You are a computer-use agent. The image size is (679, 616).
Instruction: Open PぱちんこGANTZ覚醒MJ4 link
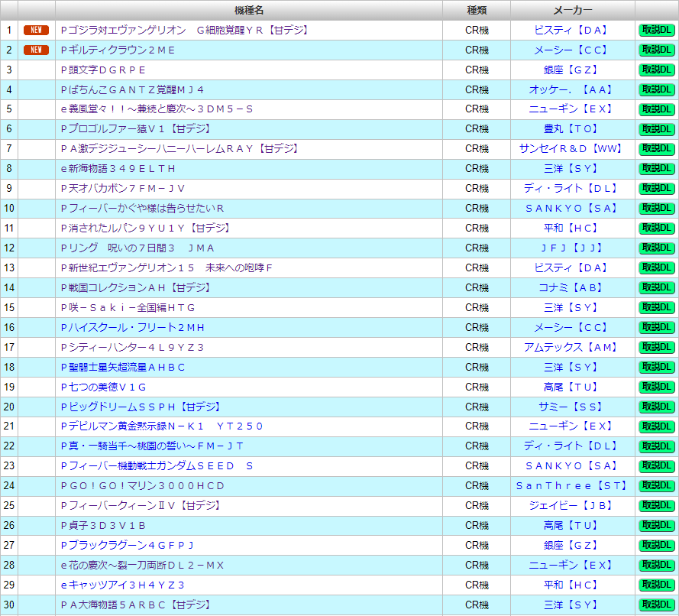(x=132, y=89)
